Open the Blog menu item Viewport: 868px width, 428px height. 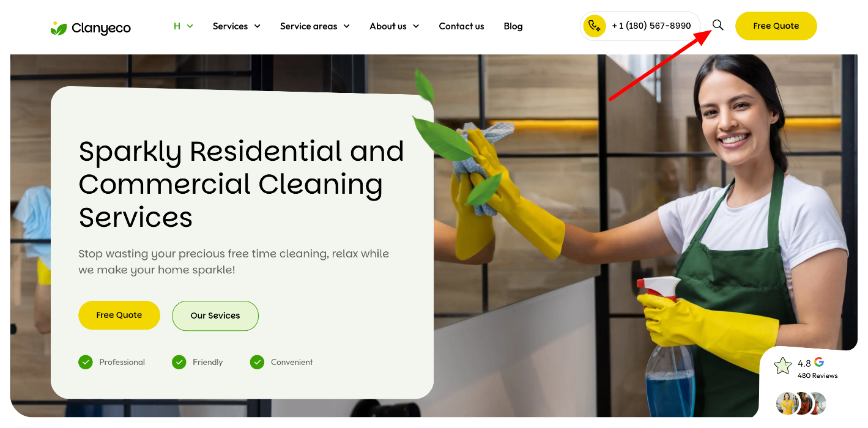[x=513, y=26]
